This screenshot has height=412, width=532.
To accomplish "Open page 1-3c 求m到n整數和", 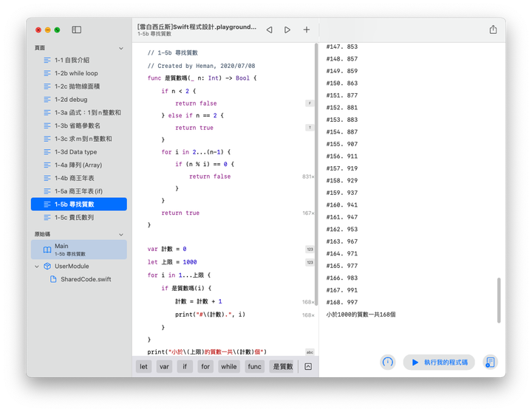I will point(79,139).
